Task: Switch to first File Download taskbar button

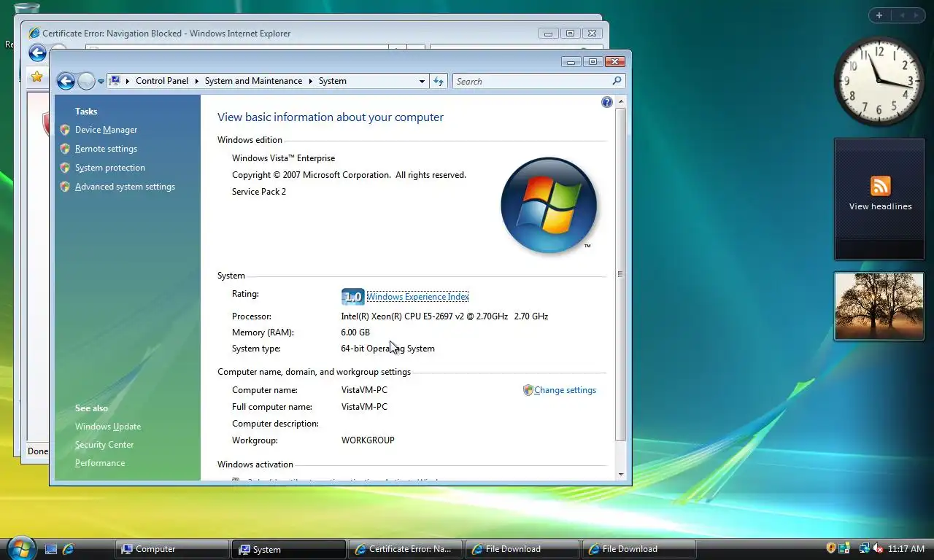Action: [x=522, y=549]
